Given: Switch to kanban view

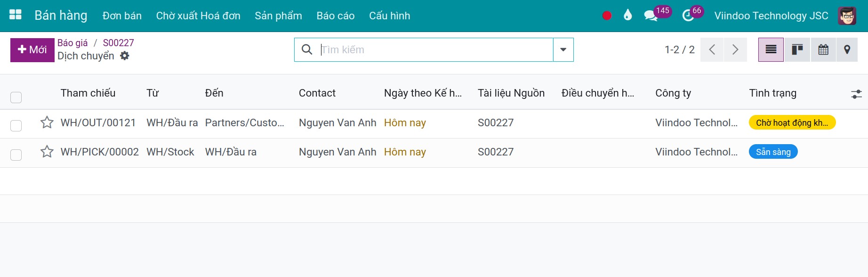Looking at the screenshot, I should pos(797,49).
